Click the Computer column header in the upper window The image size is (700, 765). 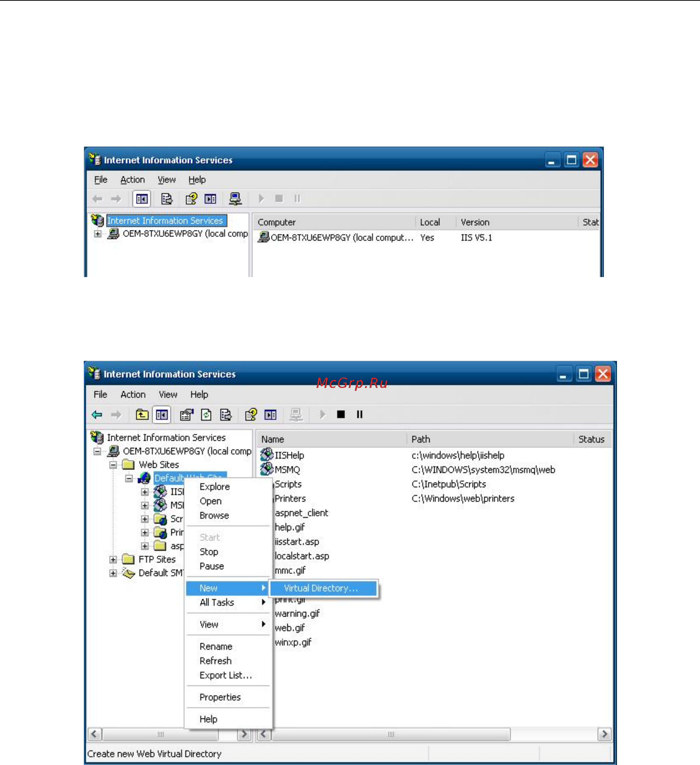(x=335, y=222)
